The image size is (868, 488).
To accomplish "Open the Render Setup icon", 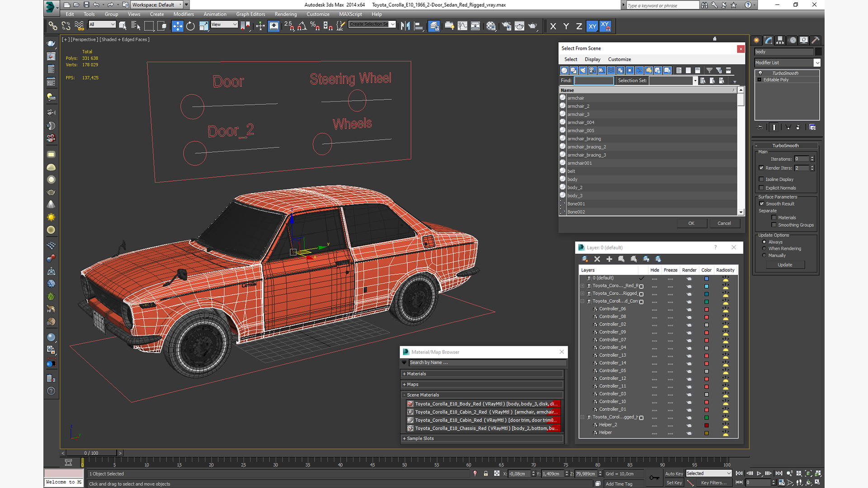I will pos(506,26).
